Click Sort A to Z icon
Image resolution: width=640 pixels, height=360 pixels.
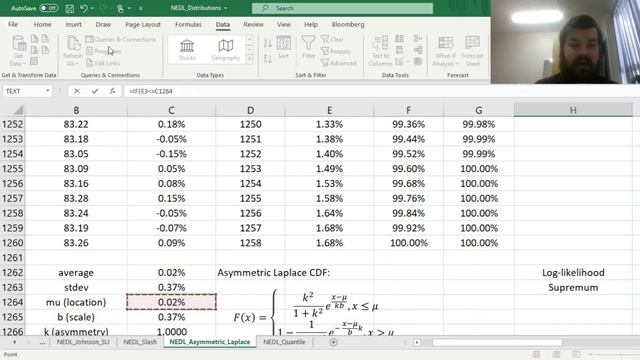tap(268, 43)
